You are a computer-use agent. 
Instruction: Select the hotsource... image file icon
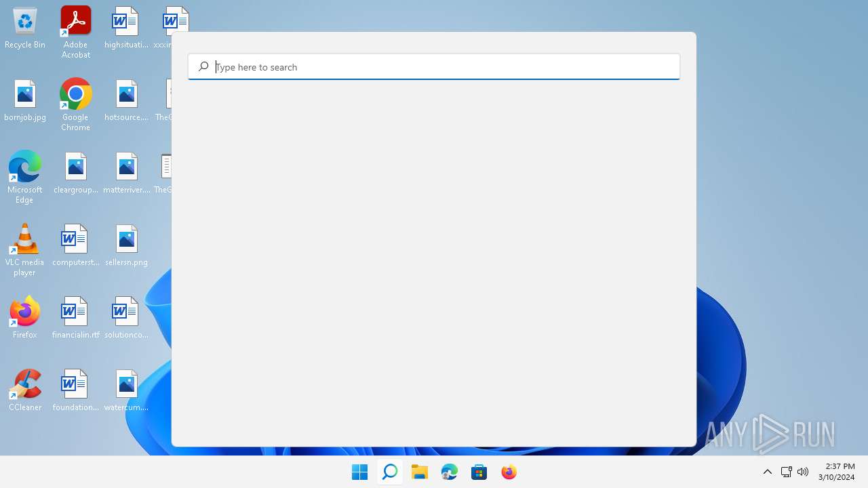126,101
